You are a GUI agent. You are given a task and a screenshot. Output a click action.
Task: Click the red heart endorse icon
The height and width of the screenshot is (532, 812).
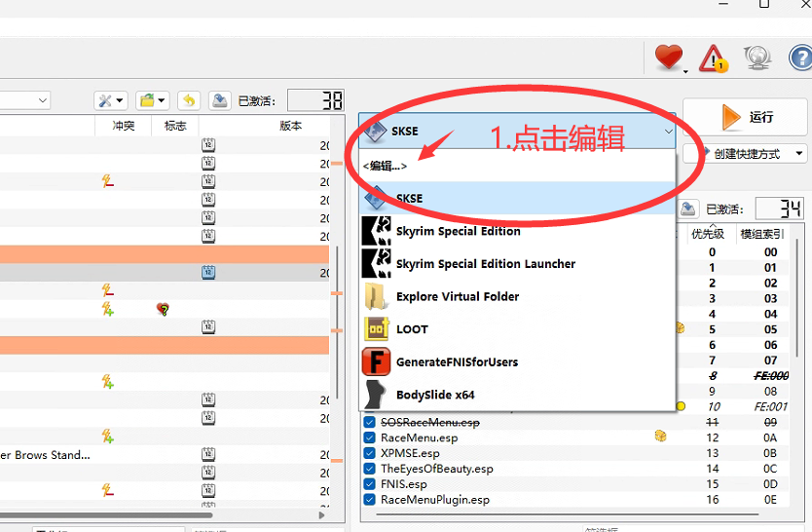669,57
